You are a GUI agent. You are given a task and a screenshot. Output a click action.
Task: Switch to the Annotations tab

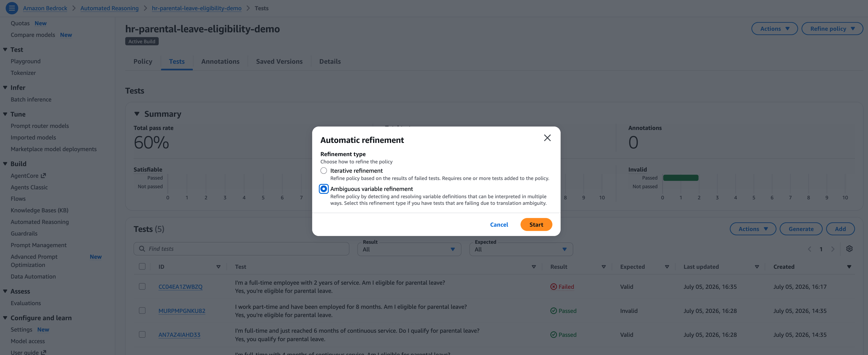pos(220,61)
